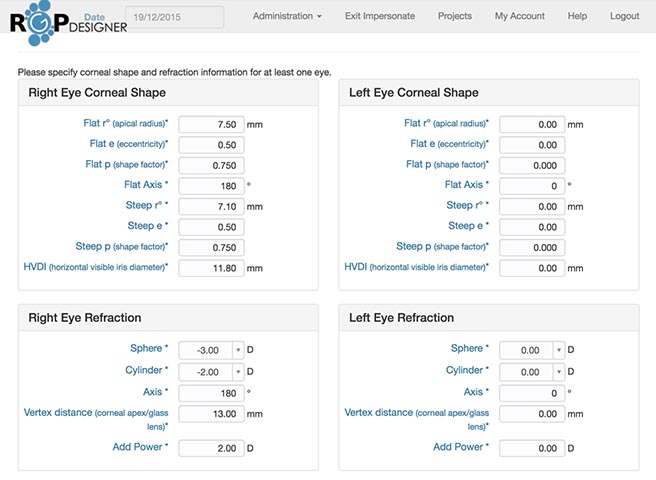This screenshot has width=656, height=480.
Task: Open the Projects page
Action: click(x=455, y=16)
